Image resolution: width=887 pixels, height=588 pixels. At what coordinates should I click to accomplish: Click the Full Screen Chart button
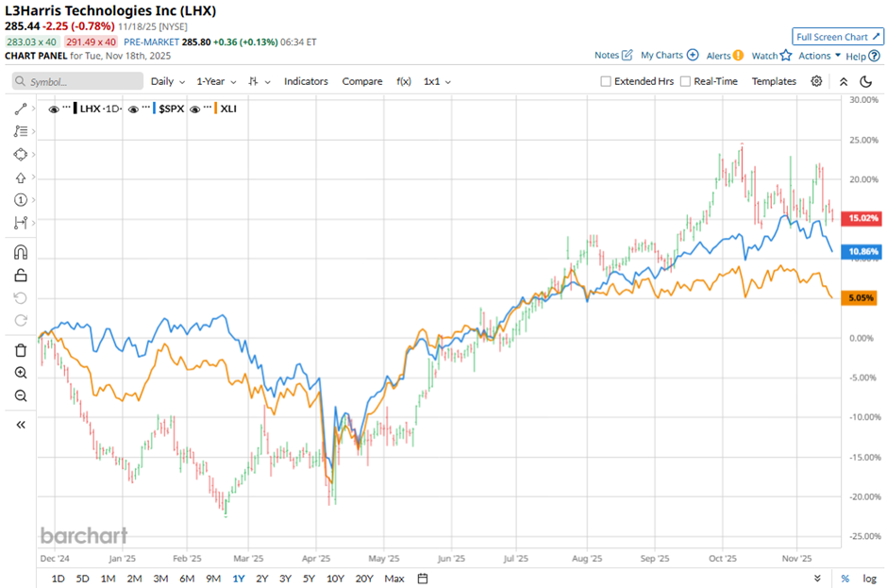(x=838, y=37)
